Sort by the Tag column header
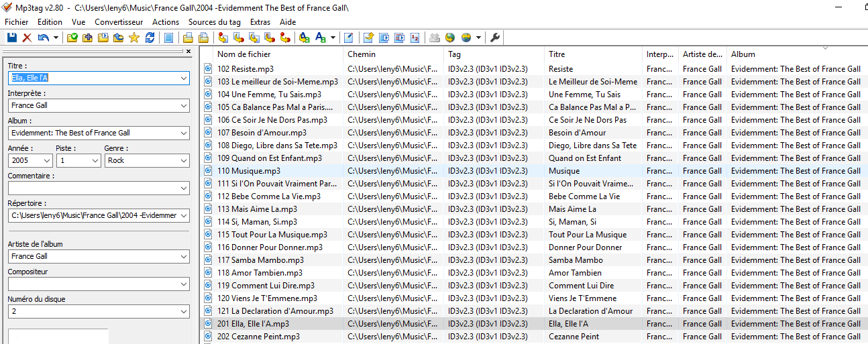 point(494,54)
